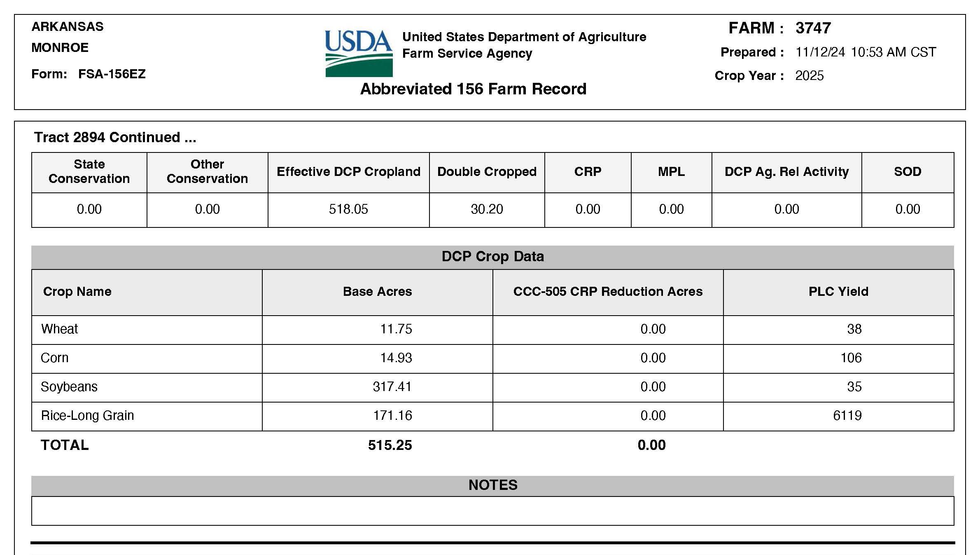Select the CCC-505 CRP Reduction Acres header

pos(608,292)
